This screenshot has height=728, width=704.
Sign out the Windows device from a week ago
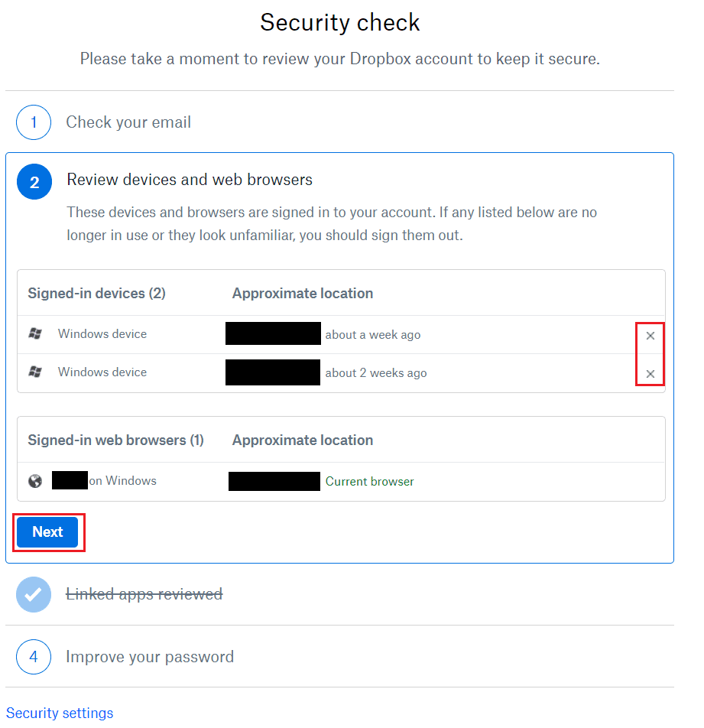(650, 336)
